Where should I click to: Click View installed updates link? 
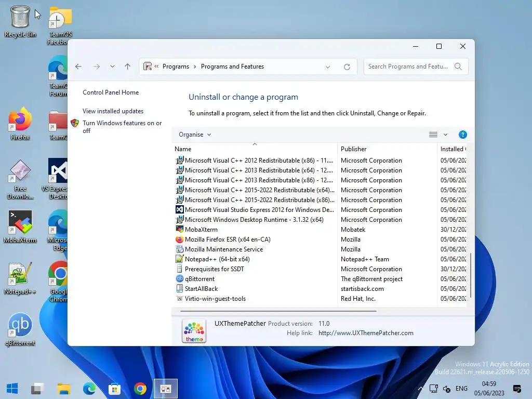tap(113, 111)
